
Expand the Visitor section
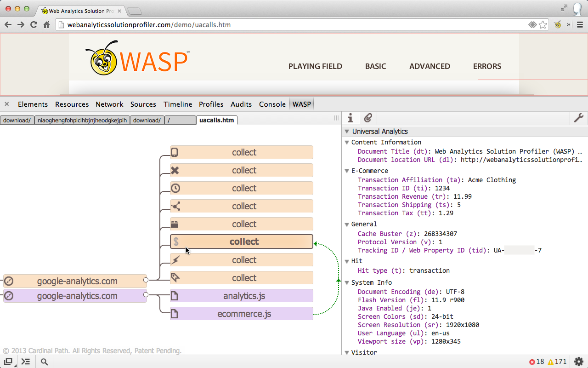347,352
